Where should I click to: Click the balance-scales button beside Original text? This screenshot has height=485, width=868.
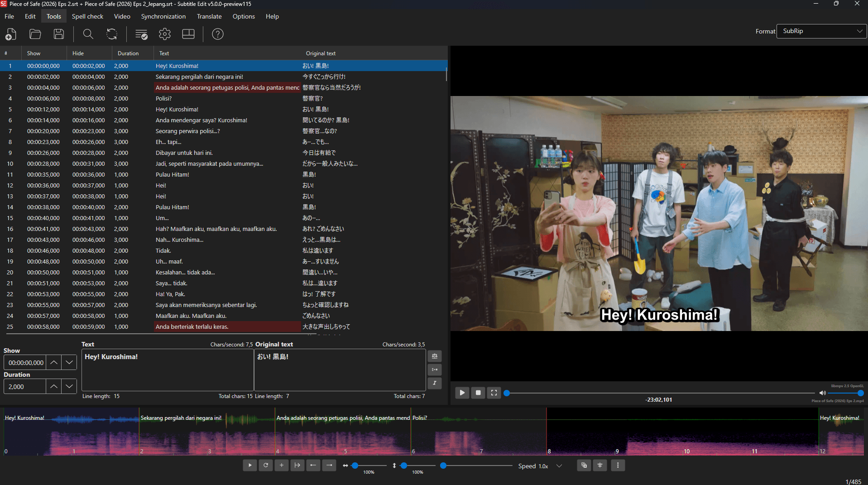tap(435, 356)
